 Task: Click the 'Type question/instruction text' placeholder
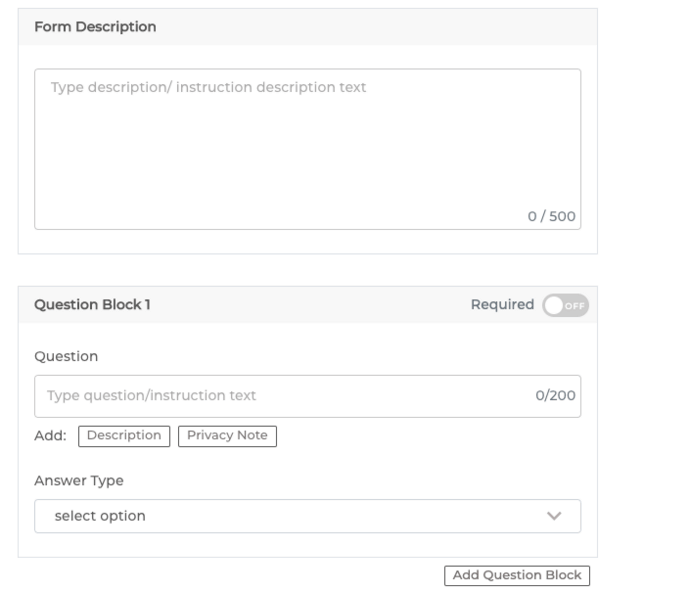click(151, 395)
